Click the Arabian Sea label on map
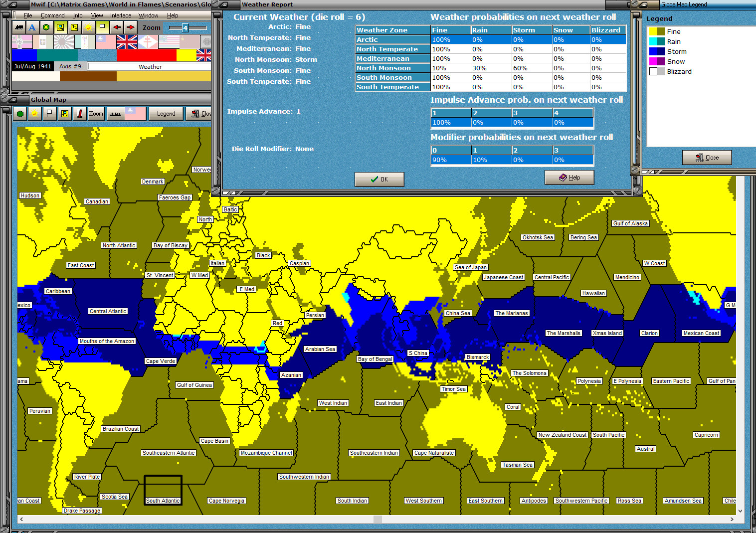 (x=320, y=349)
